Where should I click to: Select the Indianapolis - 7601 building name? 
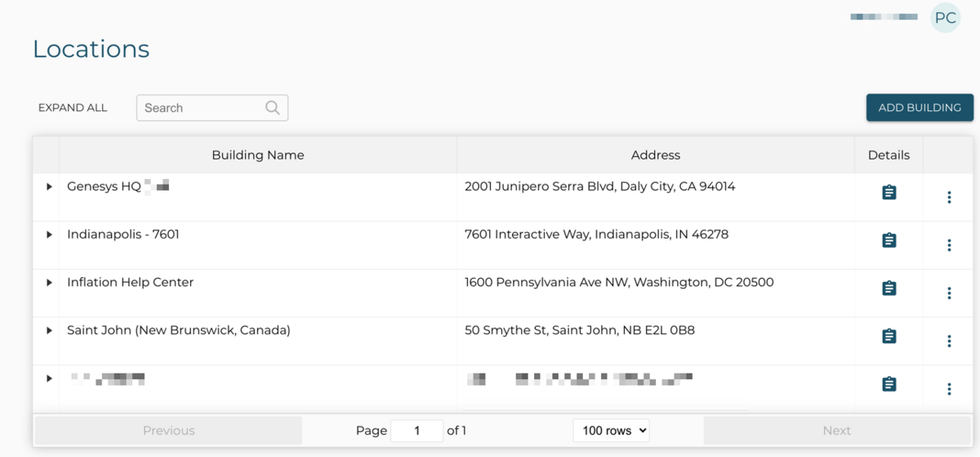pos(123,235)
